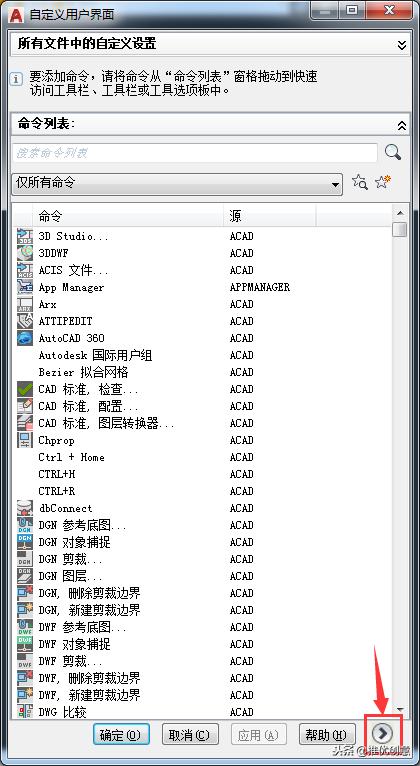This screenshot has width=420, height=766.
Task: Click the 3DDWF command icon
Action: (x=24, y=253)
